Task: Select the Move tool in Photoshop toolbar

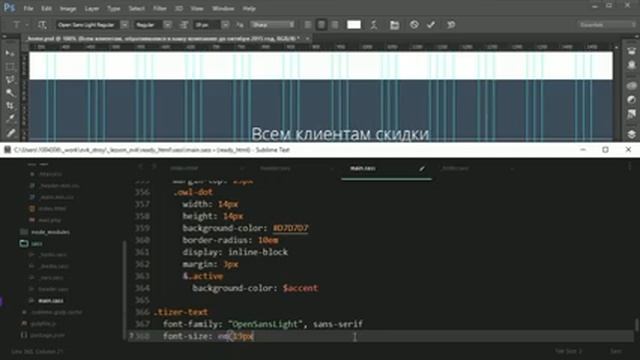Action: tap(10, 53)
